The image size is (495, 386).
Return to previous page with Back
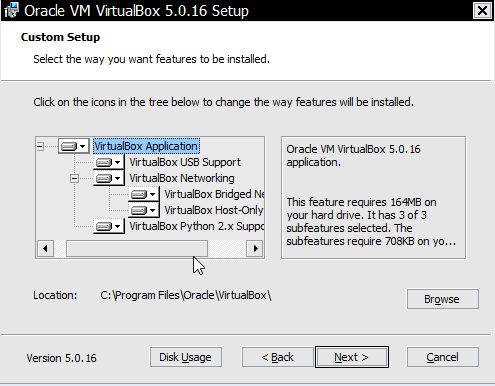tap(278, 357)
